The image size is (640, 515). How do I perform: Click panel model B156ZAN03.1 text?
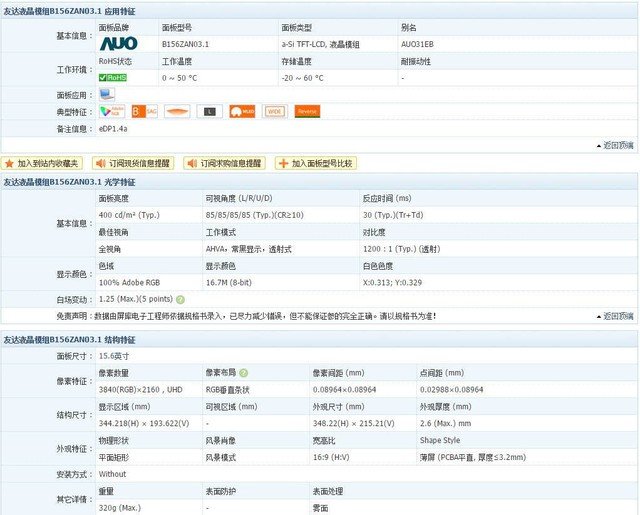[x=186, y=45]
